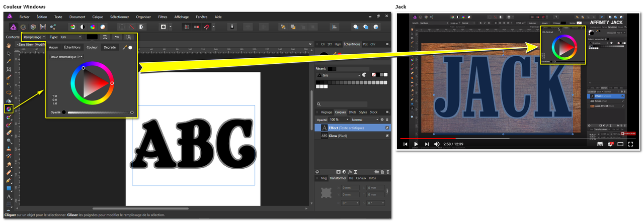
Task: Select the Crop tool
Action: [x=9, y=69]
